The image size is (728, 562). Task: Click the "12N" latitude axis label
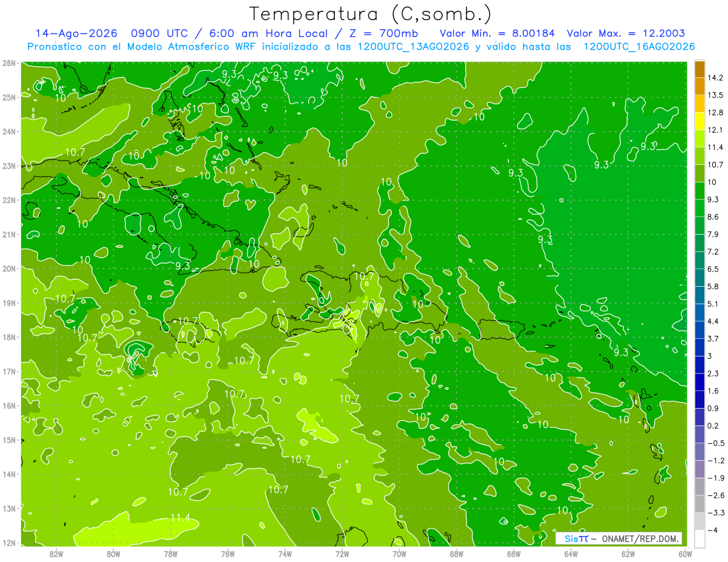pos(9,543)
